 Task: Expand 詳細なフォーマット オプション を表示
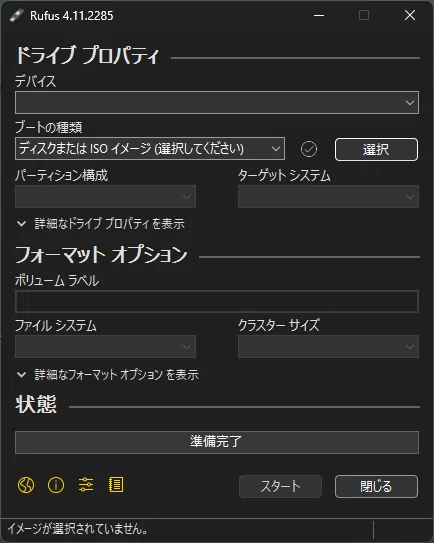[107, 375]
